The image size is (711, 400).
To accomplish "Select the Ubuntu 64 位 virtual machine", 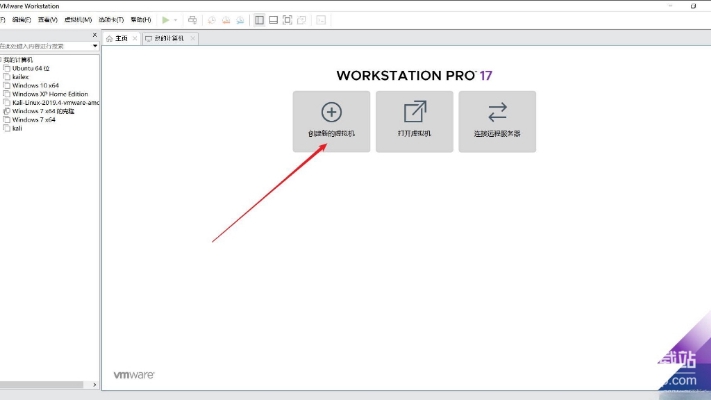I will point(30,68).
